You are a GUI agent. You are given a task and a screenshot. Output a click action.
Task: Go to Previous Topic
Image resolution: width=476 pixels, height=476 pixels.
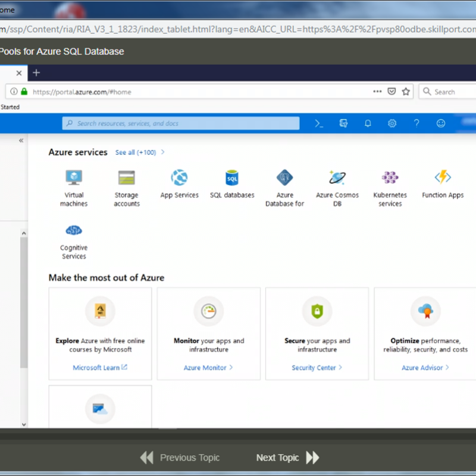point(180,458)
